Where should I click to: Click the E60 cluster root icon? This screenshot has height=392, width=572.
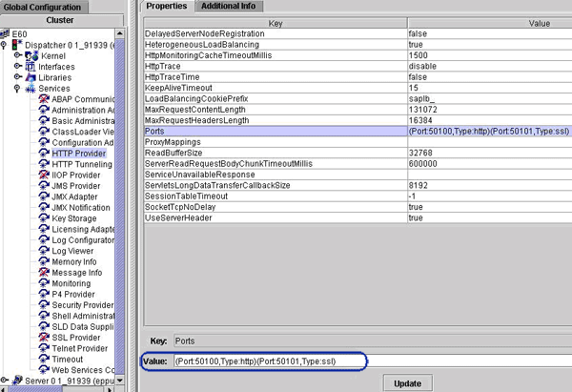click(x=5, y=34)
